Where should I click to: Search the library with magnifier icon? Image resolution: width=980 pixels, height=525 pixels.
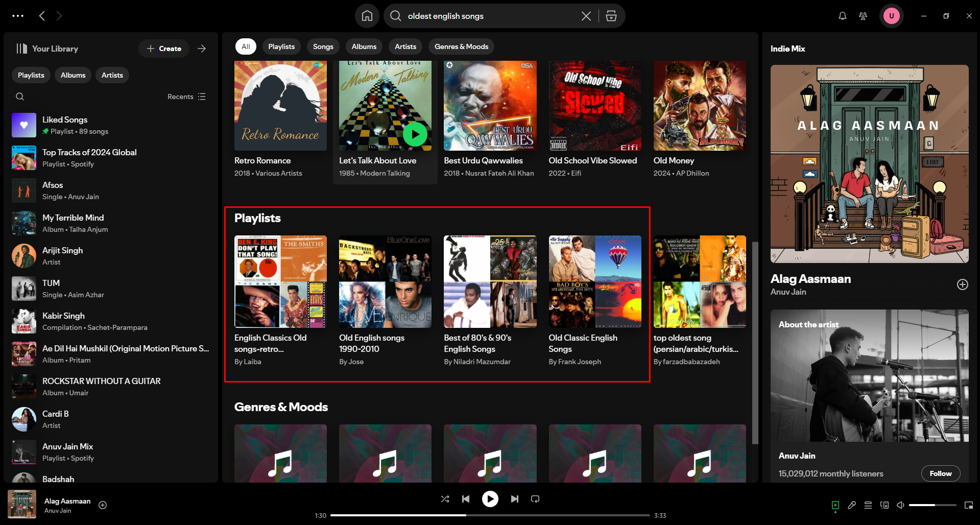tap(20, 96)
